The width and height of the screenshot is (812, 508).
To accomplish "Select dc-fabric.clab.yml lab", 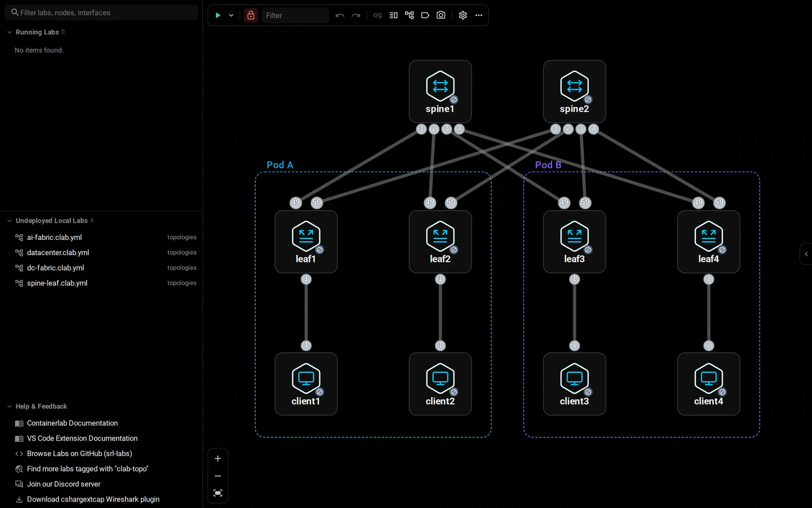I will click(x=101, y=268).
